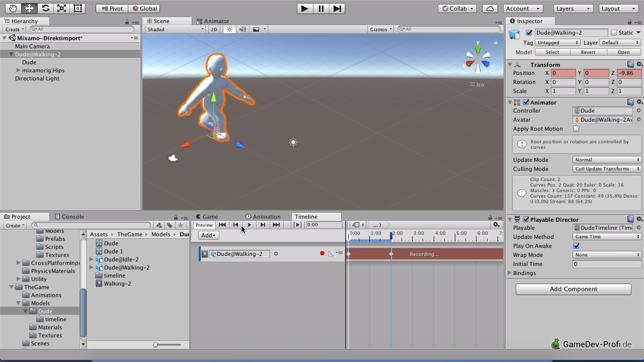Toggle scene lighting sun icon
The height and width of the screenshot is (362, 644).
(x=229, y=29)
